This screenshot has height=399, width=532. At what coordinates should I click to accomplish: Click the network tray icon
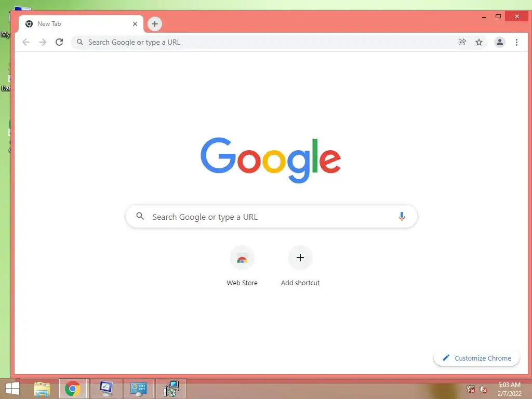[x=470, y=389]
